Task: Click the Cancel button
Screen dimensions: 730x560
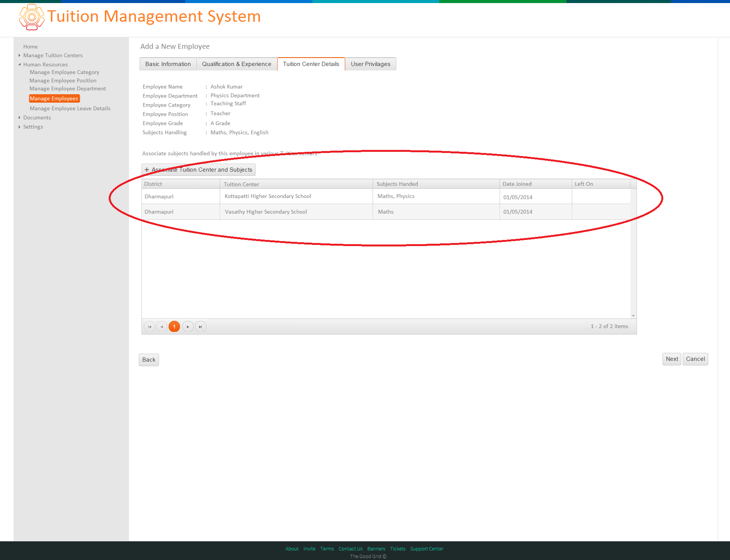Action: [x=695, y=359]
